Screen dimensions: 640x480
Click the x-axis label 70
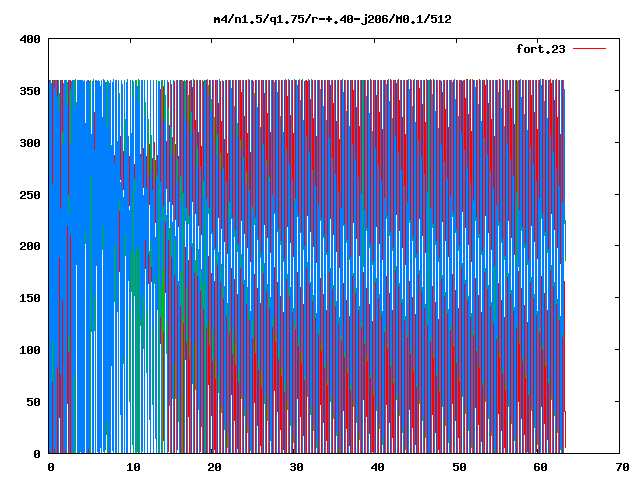click(622, 467)
